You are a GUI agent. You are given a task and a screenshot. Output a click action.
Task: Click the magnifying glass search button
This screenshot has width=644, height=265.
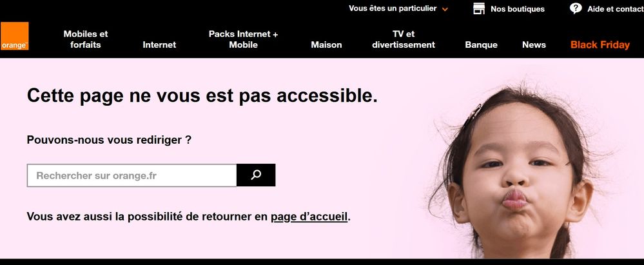256,175
